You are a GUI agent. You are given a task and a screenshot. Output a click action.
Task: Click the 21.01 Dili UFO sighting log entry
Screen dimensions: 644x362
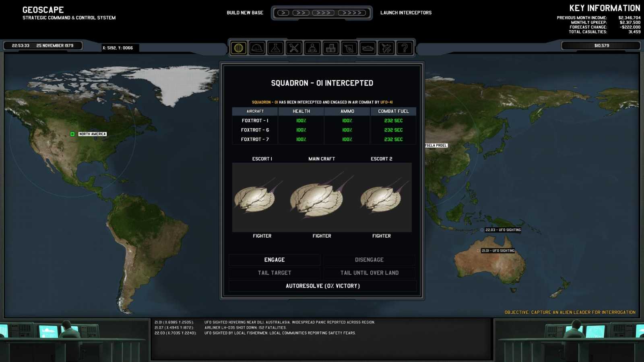pos(264,322)
